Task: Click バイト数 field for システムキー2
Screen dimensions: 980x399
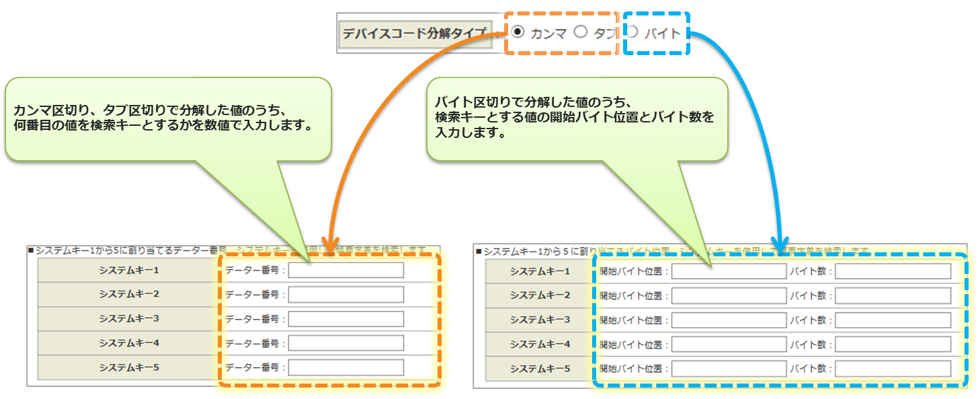Action: click(893, 295)
